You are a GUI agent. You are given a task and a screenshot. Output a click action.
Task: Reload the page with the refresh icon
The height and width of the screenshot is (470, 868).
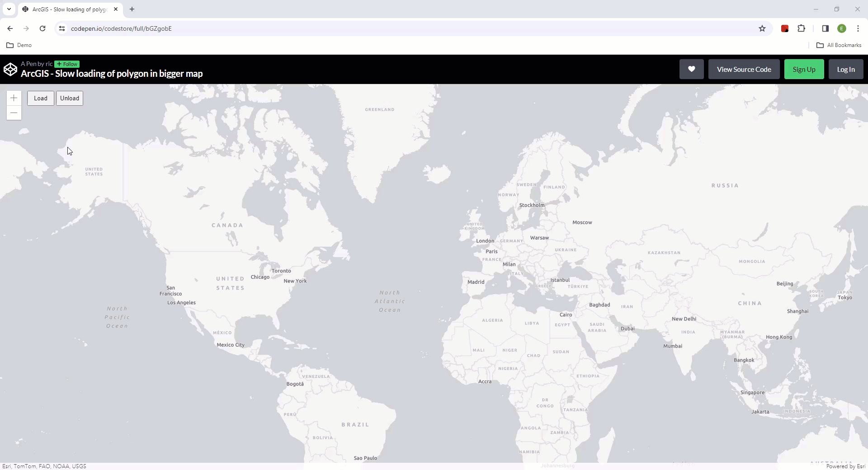(42, 28)
